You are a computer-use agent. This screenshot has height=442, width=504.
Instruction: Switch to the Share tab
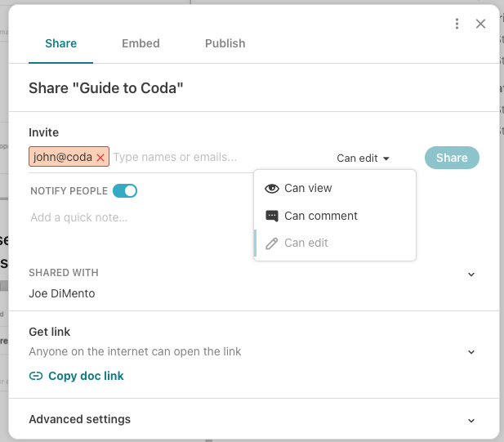click(60, 43)
